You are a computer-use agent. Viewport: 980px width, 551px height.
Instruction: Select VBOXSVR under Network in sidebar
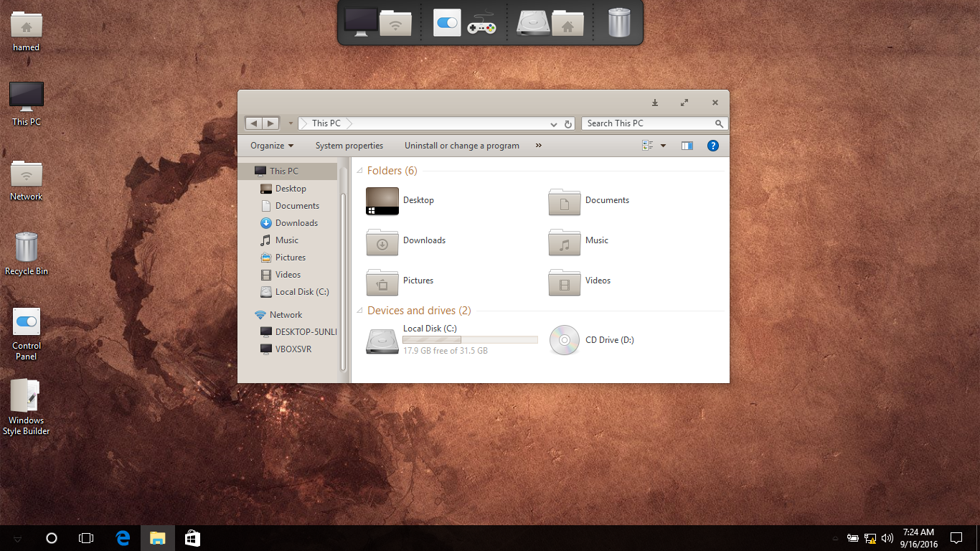(x=293, y=349)
